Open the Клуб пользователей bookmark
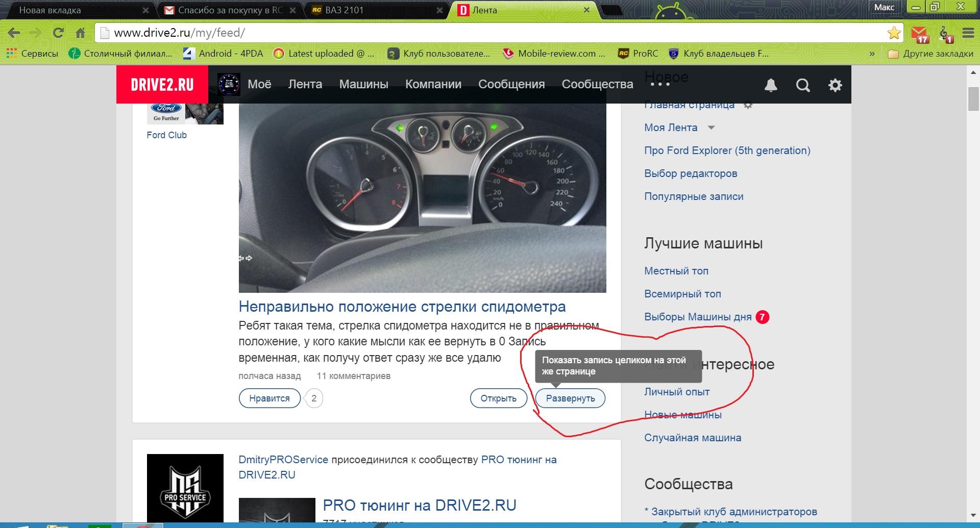Screen dimensions: 980x528 (439, 54)
